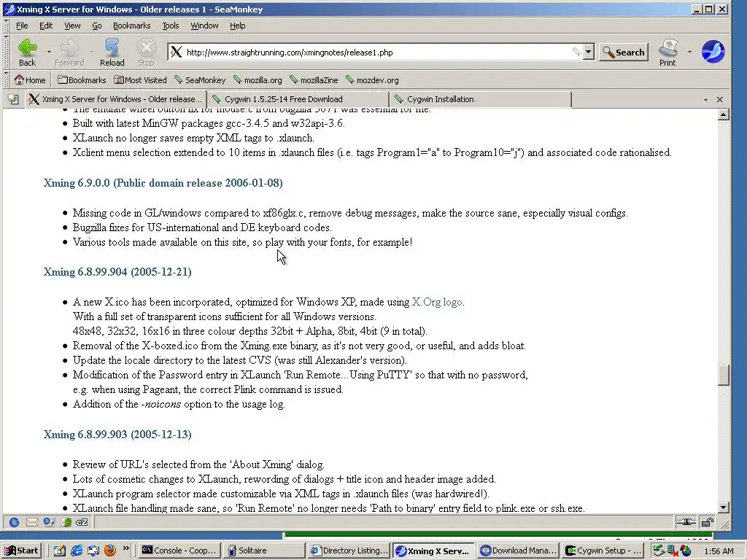
Task: Open mozillaZine bookmark
Action: click(x=314, y=80)
